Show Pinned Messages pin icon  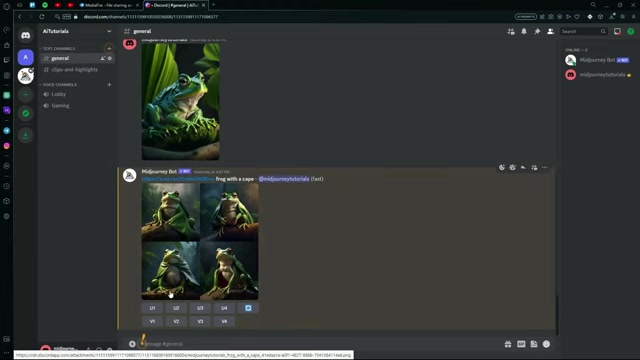point(537,31)
